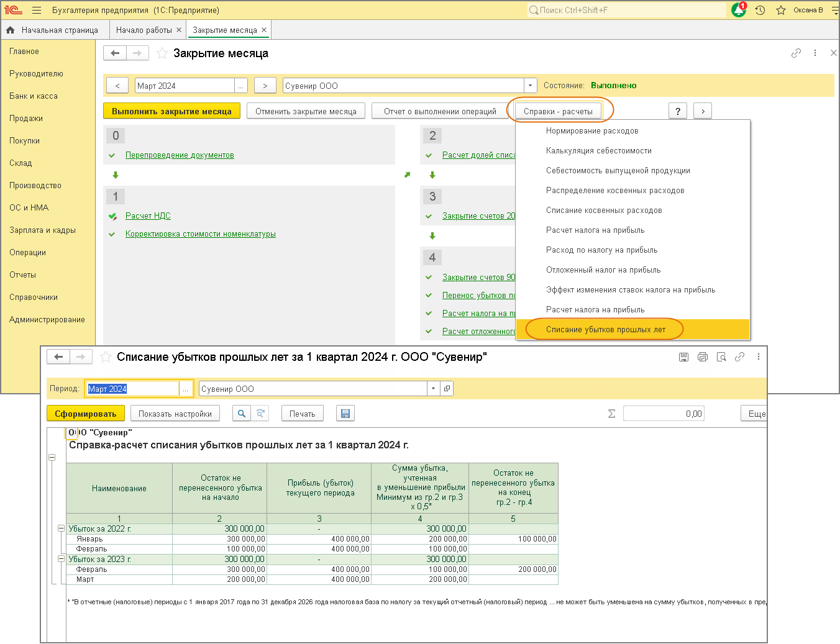840x644 pixels.
Task: Open service menu icon at top right
Action: [834, 10]
